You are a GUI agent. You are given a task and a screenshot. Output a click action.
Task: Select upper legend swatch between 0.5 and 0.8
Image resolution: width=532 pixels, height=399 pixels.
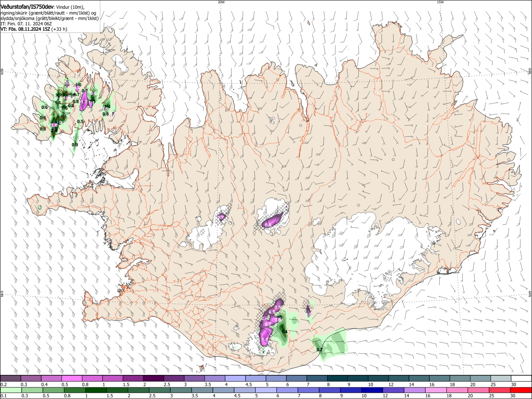coord(71,378)
